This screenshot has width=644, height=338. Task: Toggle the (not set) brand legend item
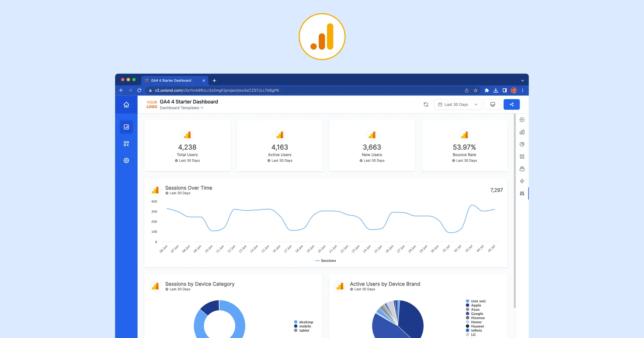[x=476, y=301]
